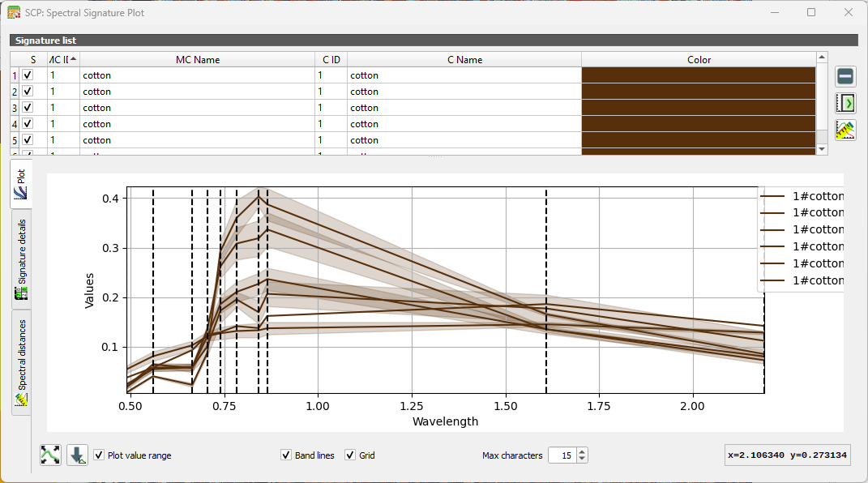Minimize the Spectral Signature Plot window
Screen dimensions: 868x483
coord(774,13)
